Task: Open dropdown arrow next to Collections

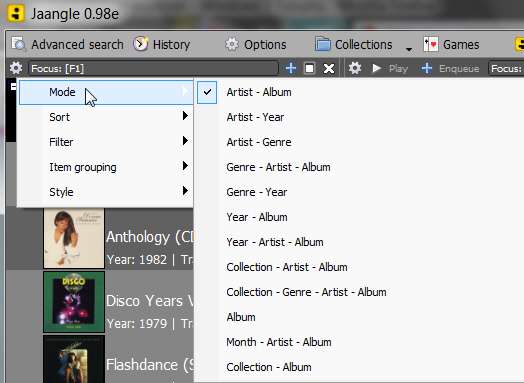Action: [x=409, y=49]
